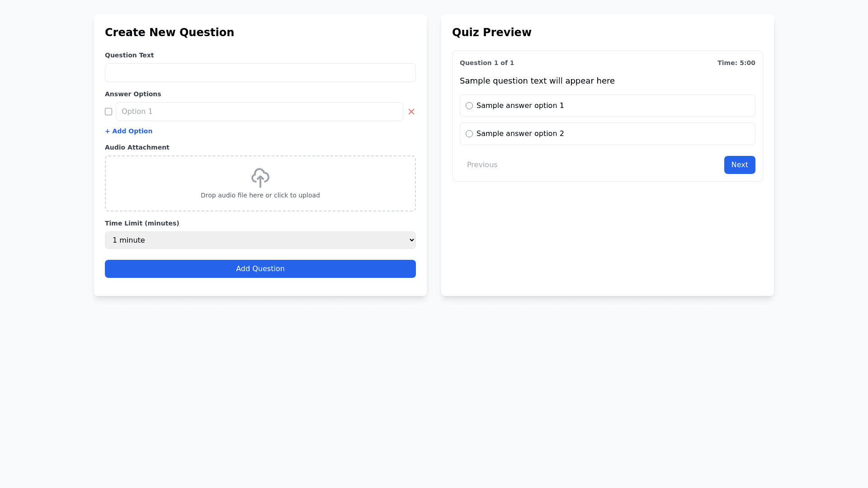This screenshot has width=868, height=488.
Task: Click into the Option 1 text field
Action: pos(259,112)
